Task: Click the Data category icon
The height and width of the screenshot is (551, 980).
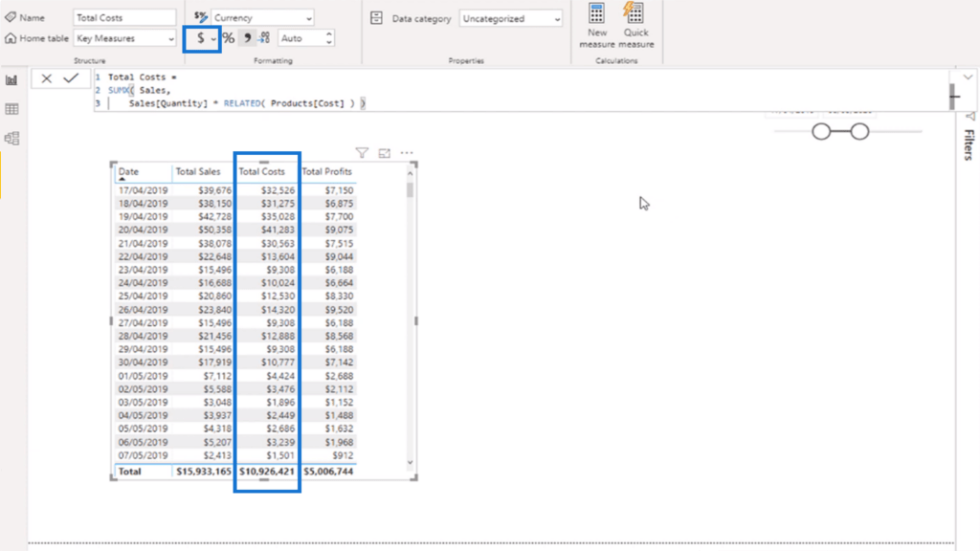Action: [376, 18]
